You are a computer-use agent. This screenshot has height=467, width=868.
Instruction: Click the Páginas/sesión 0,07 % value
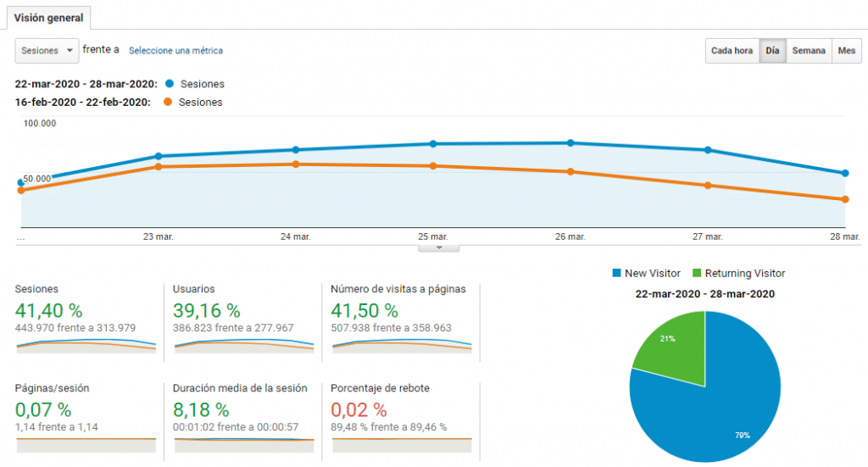tap(43, 410)
